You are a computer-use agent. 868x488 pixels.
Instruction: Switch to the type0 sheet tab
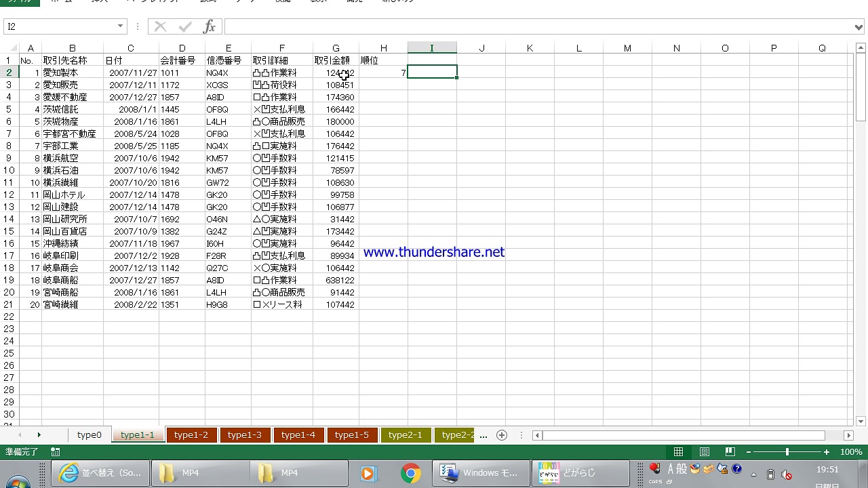(x=89, y=435)
